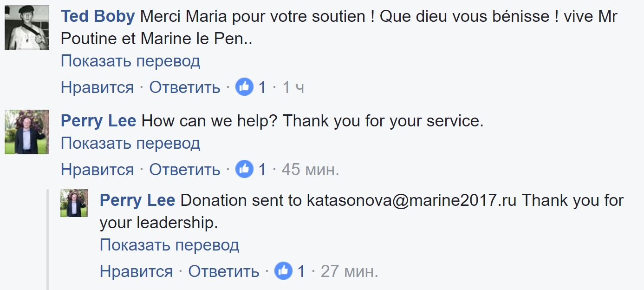Screen dimensions: 644x290
Task: Click "Ответить" under Ted Boby's comment
Action: coord(185,87)
